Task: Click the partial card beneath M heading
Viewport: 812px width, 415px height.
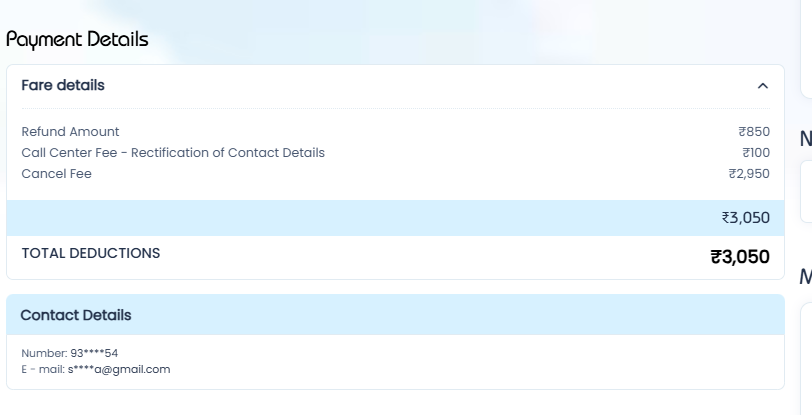Action: [x=806, y=359]
